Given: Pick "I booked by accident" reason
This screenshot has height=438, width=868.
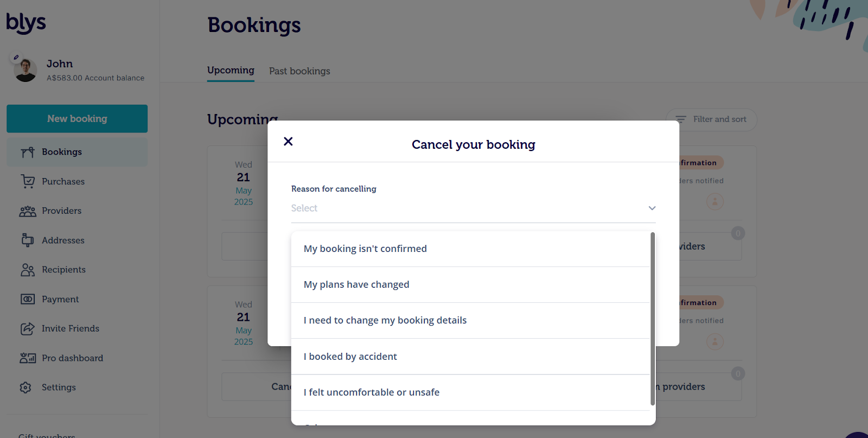Looking at the screenshot, I should click(x=470, y=357).
